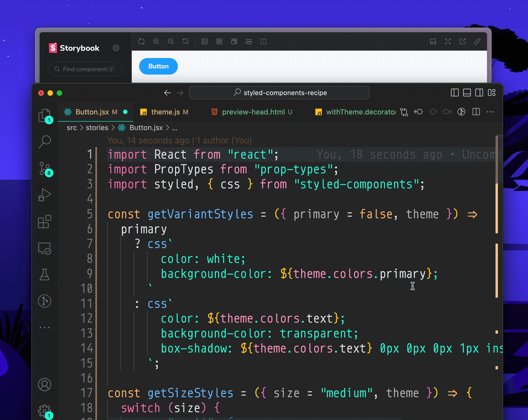Toggle measure tool in the Storybook toolbar
The width and height of the screenshot is (528, 420).
click(249, 42)
